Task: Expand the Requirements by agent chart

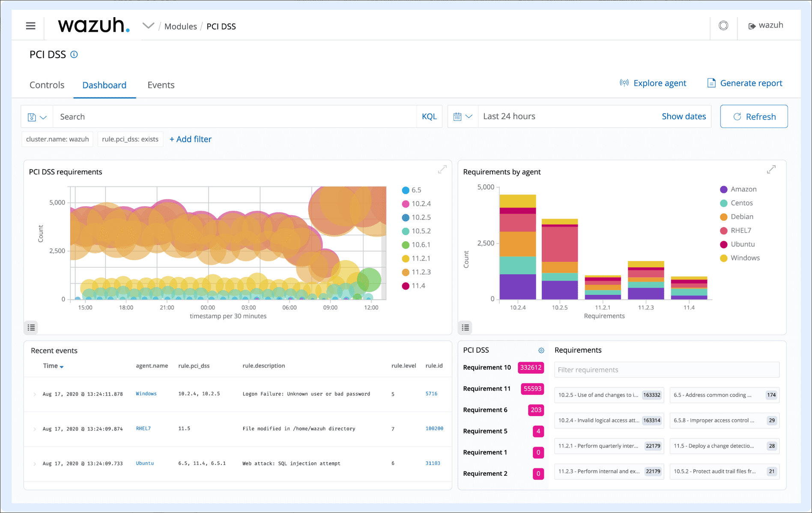Action: point(771,170)
